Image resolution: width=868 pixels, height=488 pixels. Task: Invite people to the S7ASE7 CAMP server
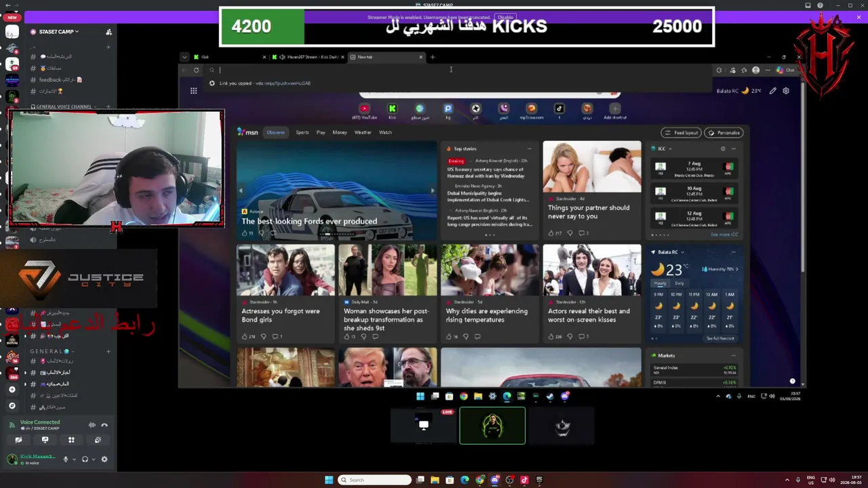(x=108, y=32)
